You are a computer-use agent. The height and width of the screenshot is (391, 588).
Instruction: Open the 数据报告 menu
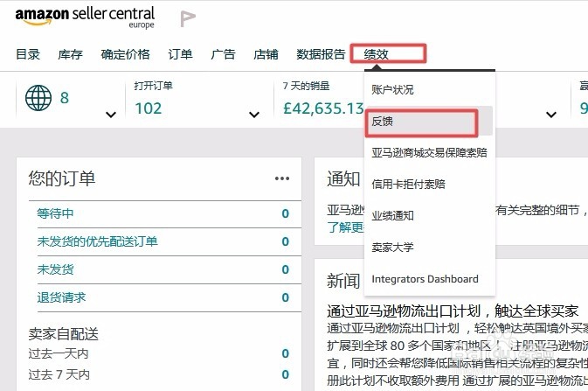321,54
